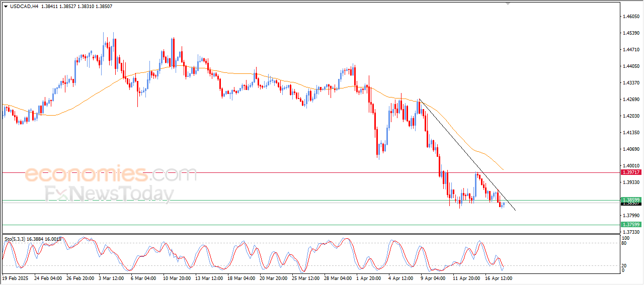Screen dimensions: 644x285
Task: Click price axis label 1.44050
Action: (x=631, y=66)
